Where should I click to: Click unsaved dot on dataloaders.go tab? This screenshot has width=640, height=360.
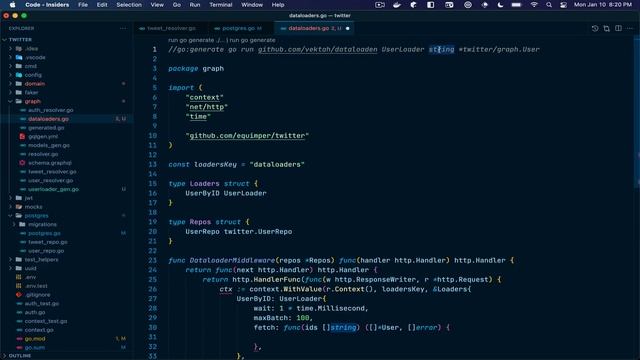[348, 29]
